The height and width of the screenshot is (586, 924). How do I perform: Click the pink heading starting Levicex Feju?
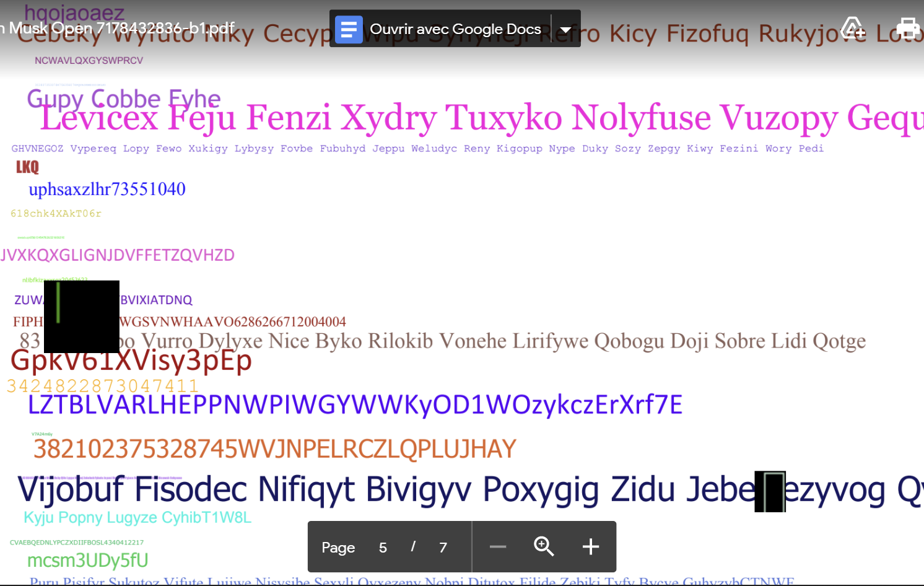(x=482, y=118)
